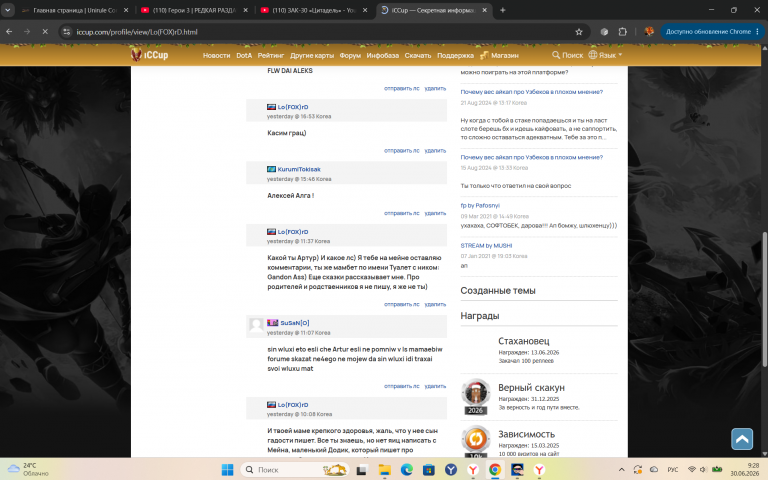Open the Chrome three-dot menu
The width and height of the screenshot is (768, 480).
[x=757, y=32]
